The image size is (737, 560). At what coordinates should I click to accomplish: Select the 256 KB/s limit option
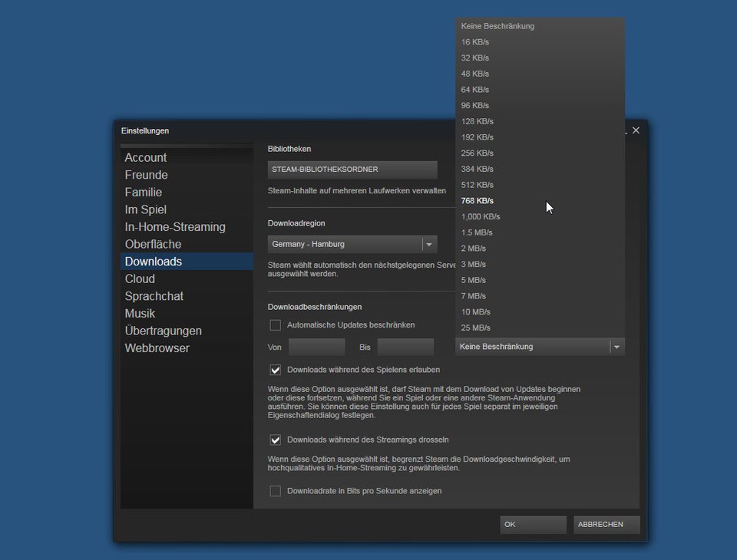(x=540, y=153)
